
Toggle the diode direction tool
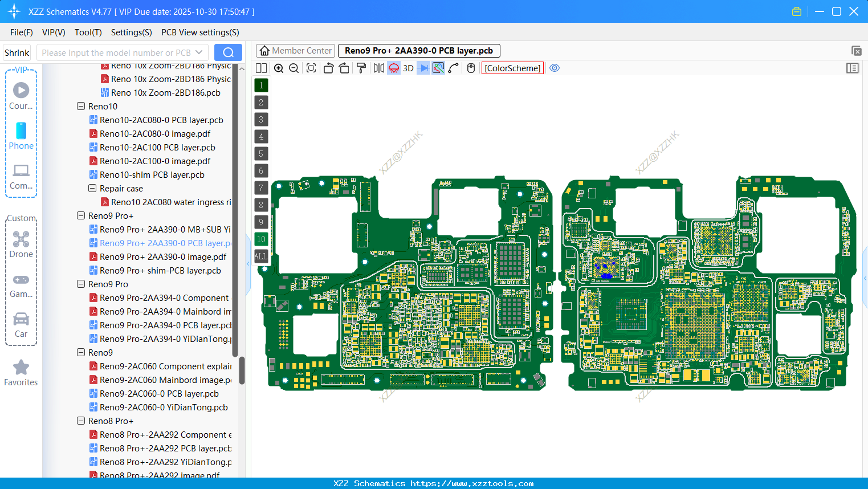click(x=423, y=68)
